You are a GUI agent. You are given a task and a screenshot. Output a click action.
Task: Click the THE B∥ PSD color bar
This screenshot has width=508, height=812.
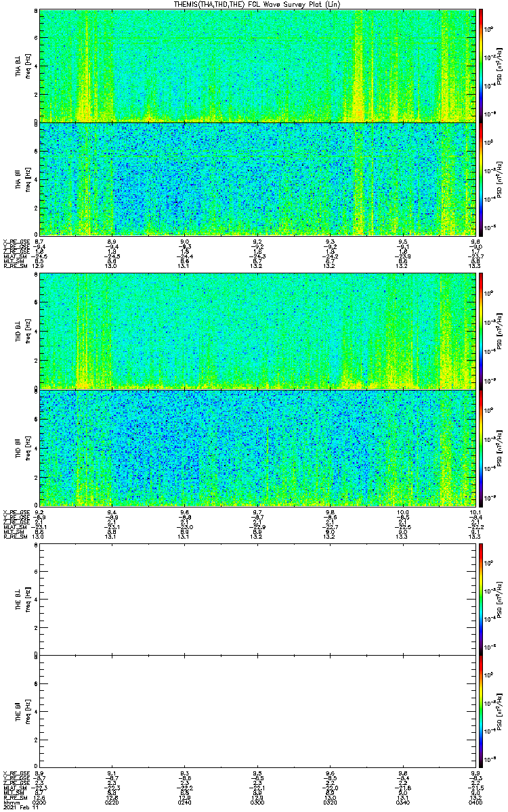coord(480,711)
